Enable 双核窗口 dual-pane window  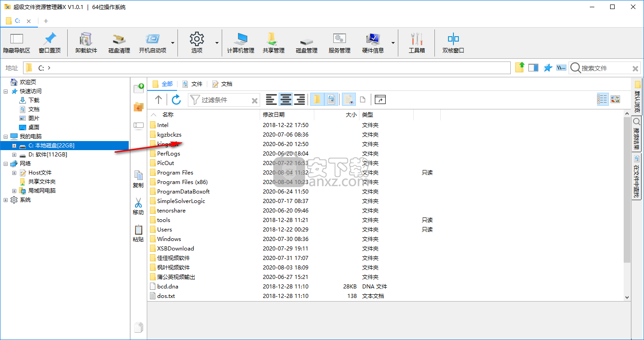click(453, 43)
